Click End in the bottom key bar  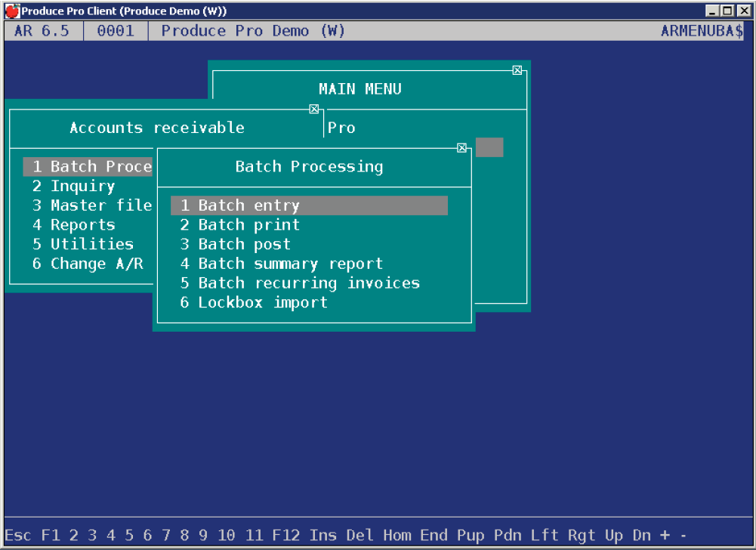pos(434,535)
